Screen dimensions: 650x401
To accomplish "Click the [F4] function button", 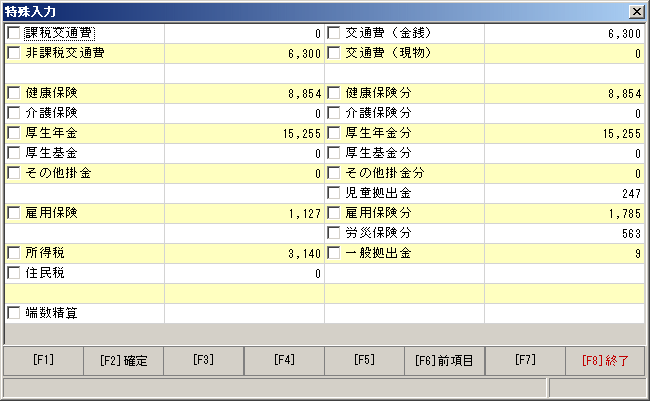I will [x=284, y=361].
